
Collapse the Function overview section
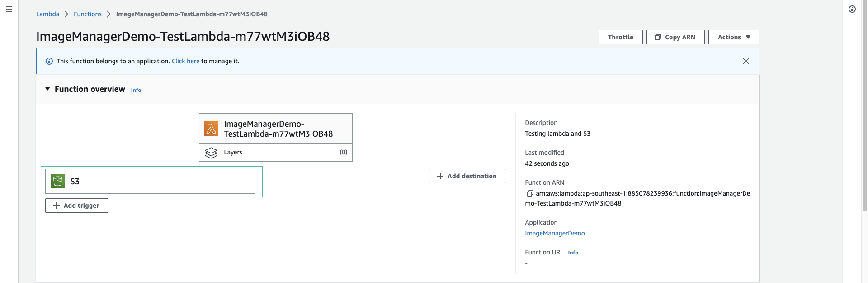click(x=47, y=89)
